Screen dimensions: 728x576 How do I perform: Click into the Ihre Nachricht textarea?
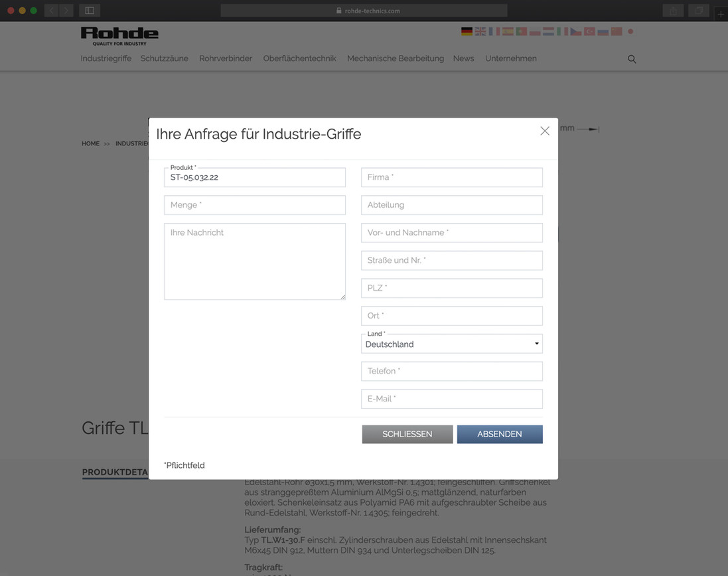[x=255, y=261]
